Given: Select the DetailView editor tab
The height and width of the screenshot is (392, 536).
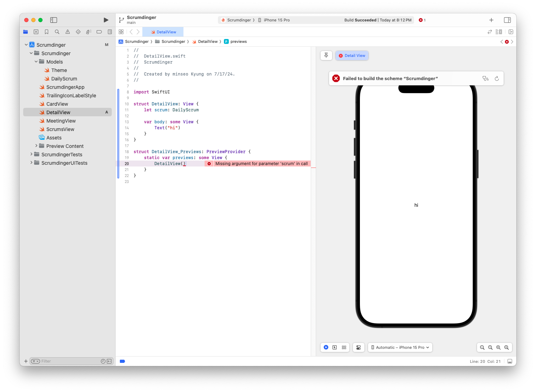Looking at the screenshot, I should click(x=163, y=32).
